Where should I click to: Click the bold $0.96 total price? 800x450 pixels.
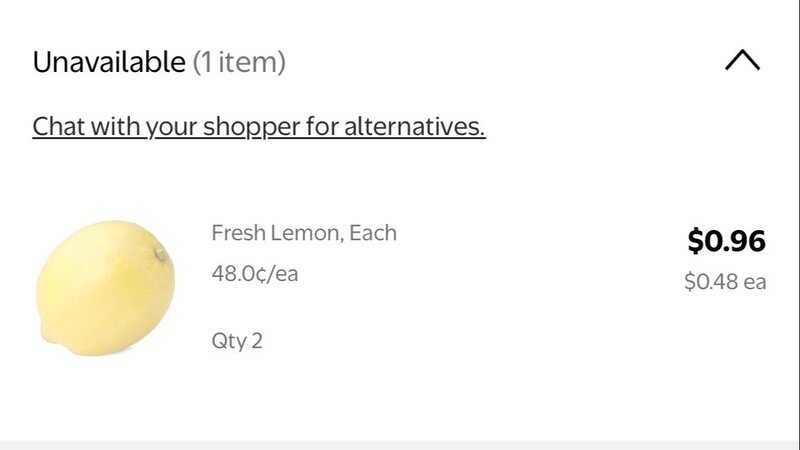point(726,241)
